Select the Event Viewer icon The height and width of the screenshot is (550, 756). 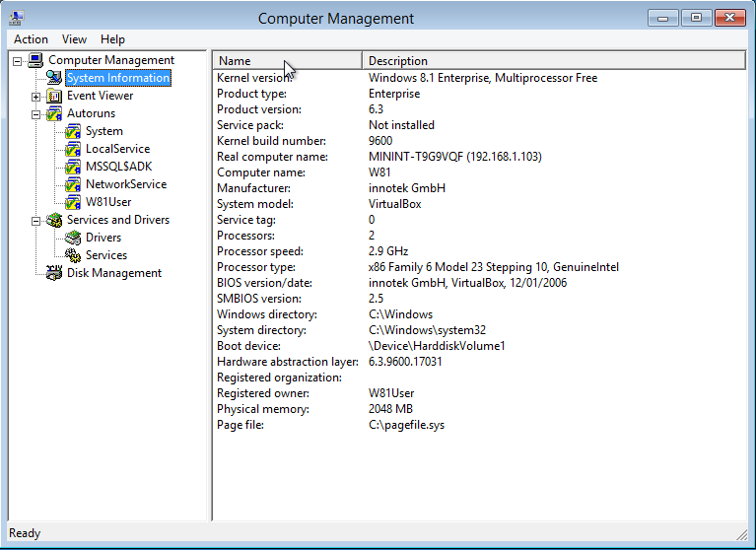[54, 96]
